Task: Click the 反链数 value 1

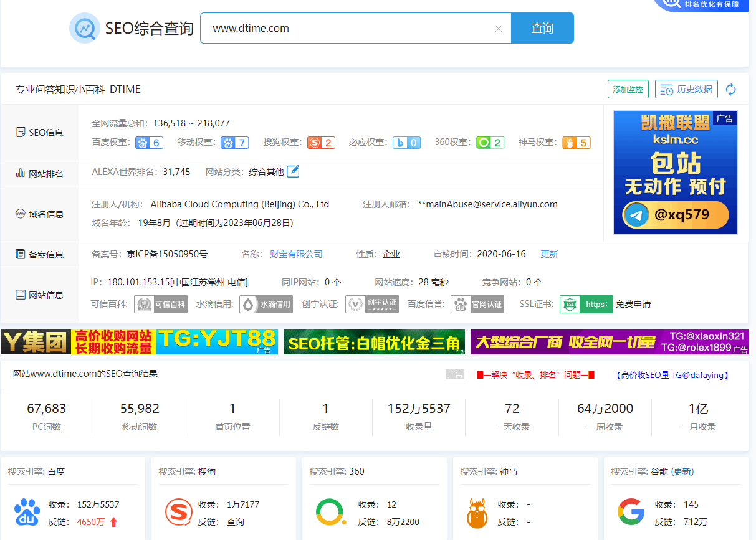Action: click(x=325, y=409)
